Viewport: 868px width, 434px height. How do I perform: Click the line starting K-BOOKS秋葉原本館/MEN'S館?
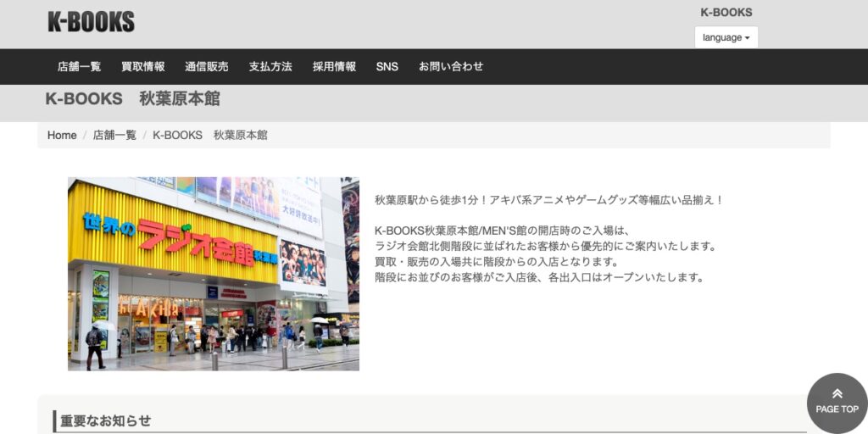click(x=503, y=231)
